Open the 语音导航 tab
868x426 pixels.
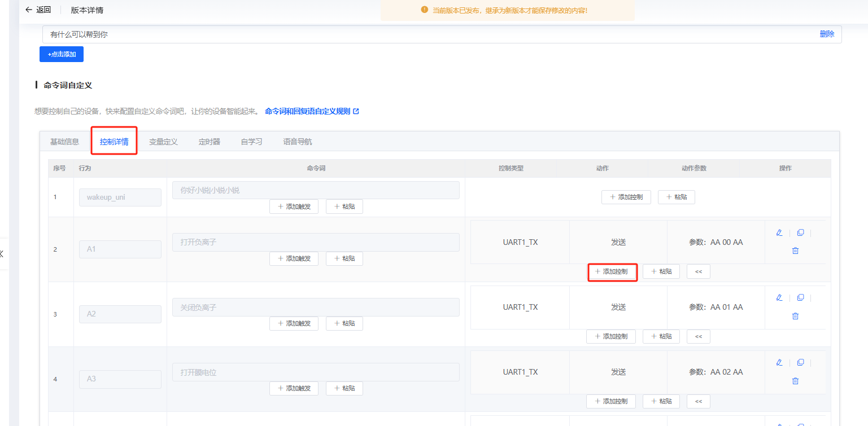point(297,142)
